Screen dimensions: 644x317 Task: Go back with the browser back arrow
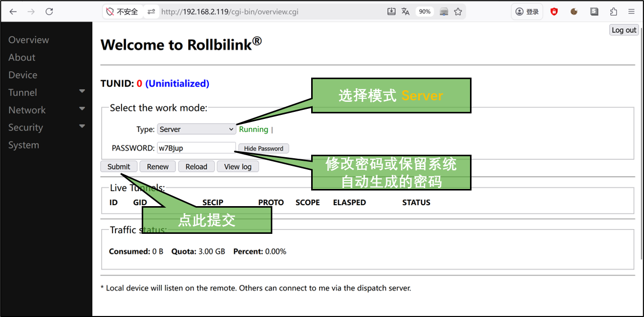click(x=13, y=12)
